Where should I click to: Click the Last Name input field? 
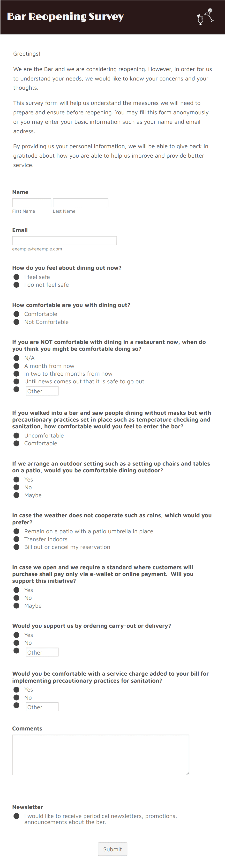(x=80, y=203)
